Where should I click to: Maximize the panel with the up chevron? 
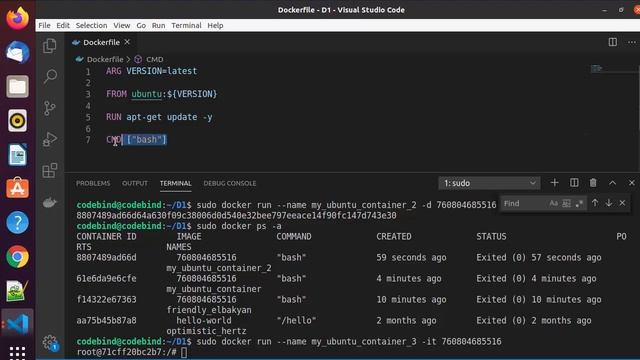pyautogui.click(x=613, y=183)
